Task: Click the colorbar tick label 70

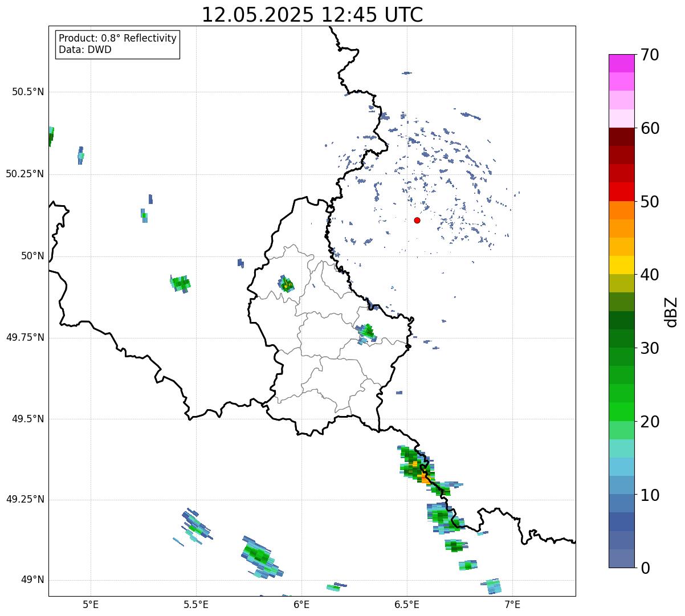Action: [x=650, y=55]
